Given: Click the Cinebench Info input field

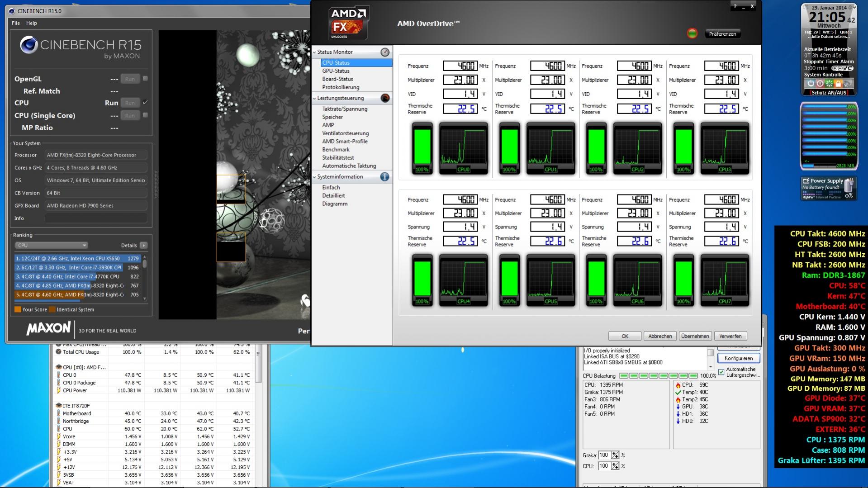Looking at the screenshot, I should coord(96,218).
